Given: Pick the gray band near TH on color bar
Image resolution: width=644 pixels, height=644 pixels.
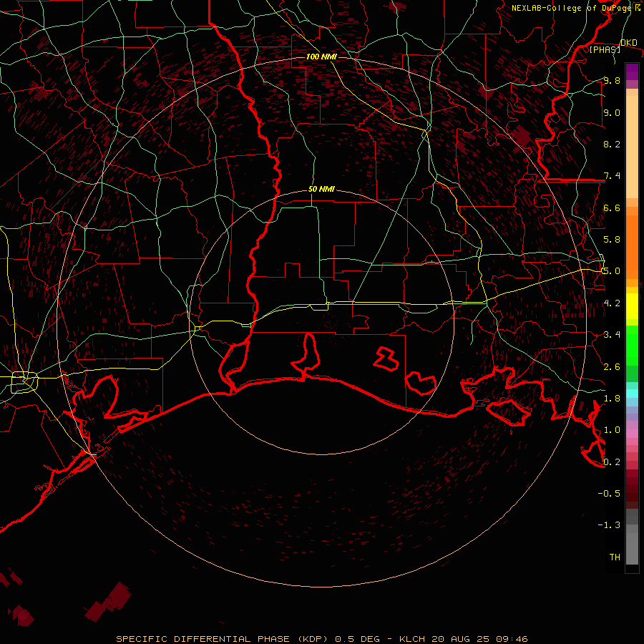Looking at the screenshot, I should coord(632,548).
